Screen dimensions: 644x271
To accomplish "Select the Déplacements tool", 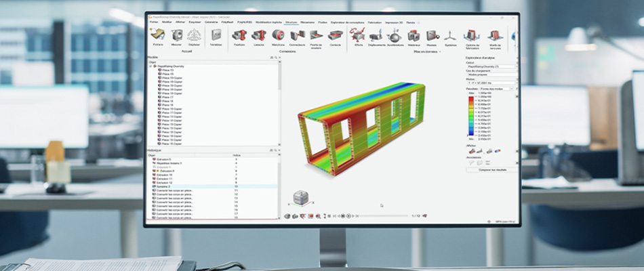I will tap(376, 37).
